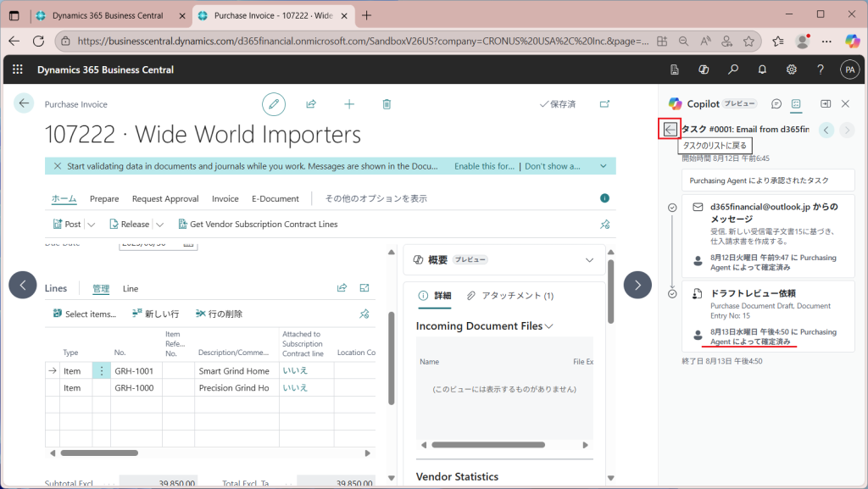Personalize the Lines toolbar pin icon

tap(364, 314)
